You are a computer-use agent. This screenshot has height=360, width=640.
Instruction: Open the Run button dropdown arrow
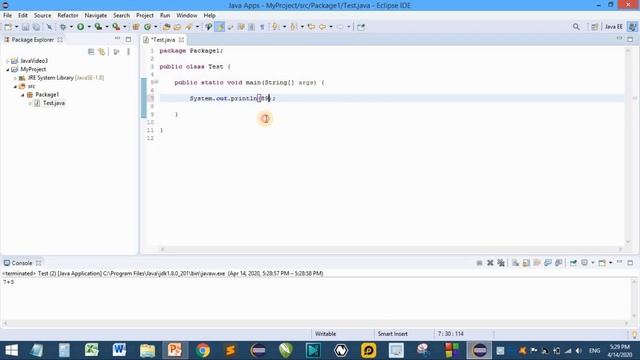click(89, 27)
